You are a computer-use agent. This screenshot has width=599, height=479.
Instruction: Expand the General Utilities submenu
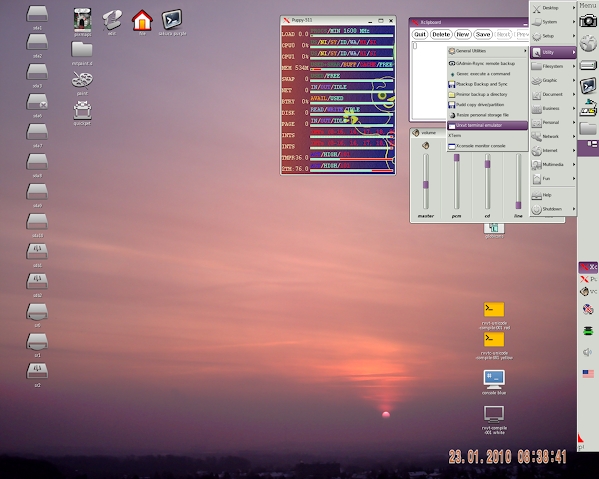pyautogui.click(x=487, y=51)
